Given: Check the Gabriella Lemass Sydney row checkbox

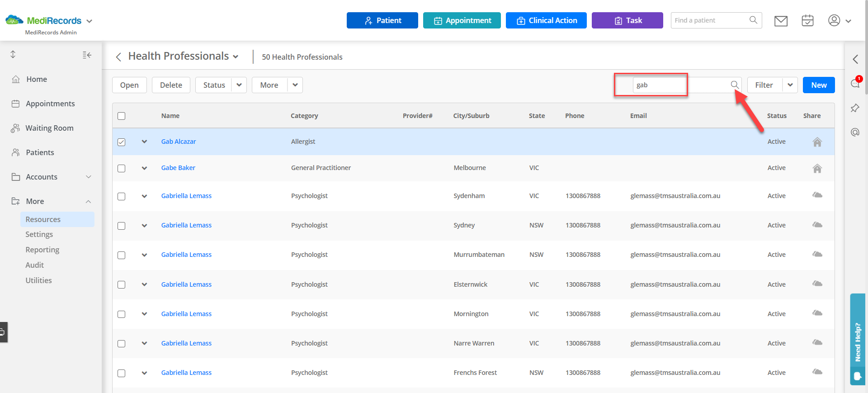Looking at the screenshot, I should pos(121,226).
